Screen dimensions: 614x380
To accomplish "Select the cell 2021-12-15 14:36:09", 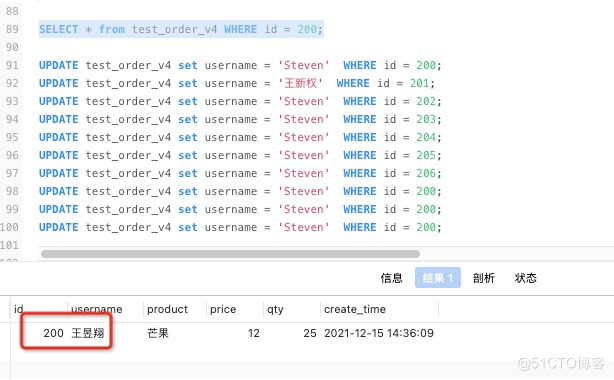I will [379, 333].
